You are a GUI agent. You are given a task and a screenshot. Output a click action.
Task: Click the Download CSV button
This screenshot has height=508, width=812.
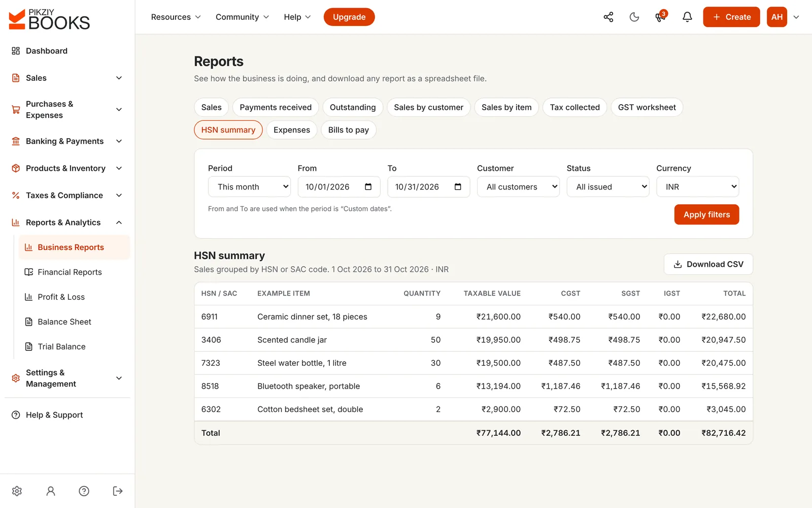[708, 264]
